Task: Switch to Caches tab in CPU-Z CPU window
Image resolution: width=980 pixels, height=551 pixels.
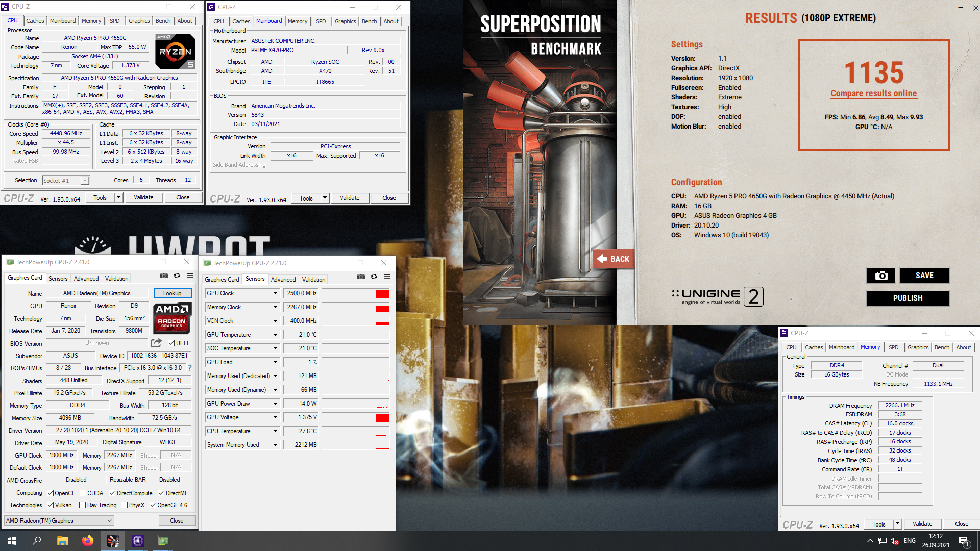Action: coord(35,21)
